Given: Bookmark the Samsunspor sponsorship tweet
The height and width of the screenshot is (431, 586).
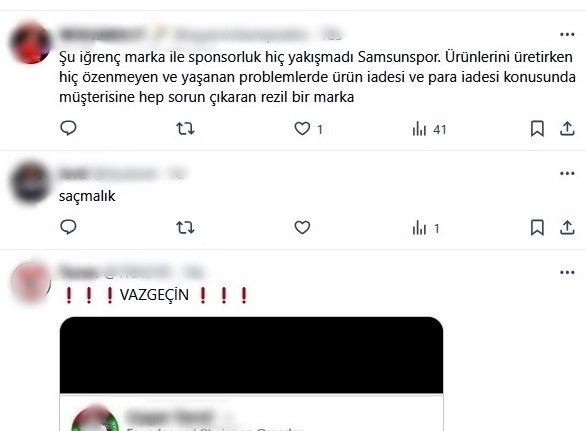Looking at the screenshot, I should coord(537,129).
